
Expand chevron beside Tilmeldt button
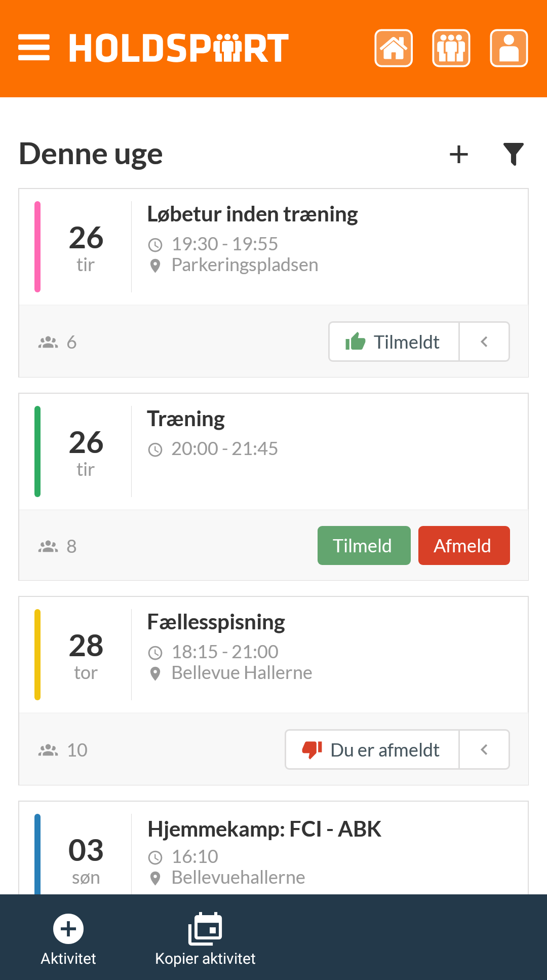484,342
